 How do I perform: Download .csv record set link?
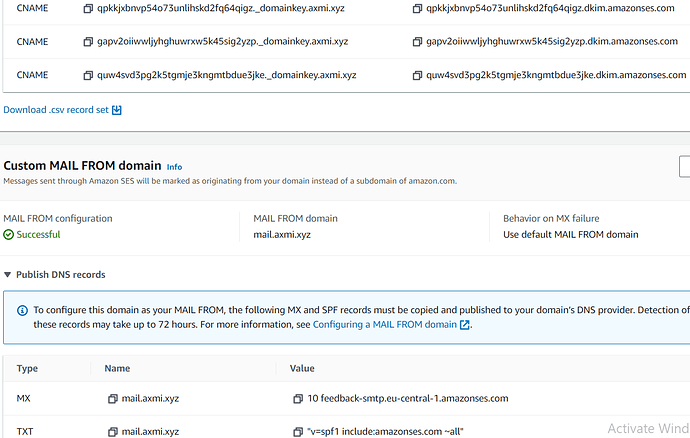56,110
